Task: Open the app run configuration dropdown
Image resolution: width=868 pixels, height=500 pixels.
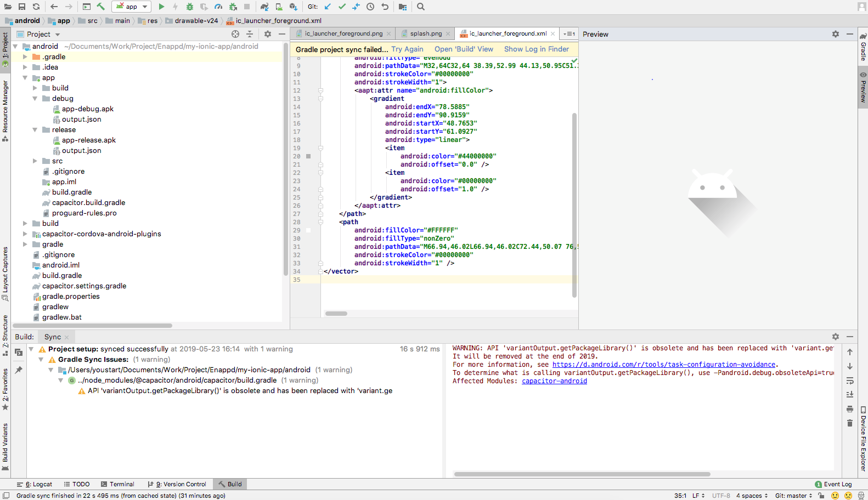Action: [x=132, y=7]
